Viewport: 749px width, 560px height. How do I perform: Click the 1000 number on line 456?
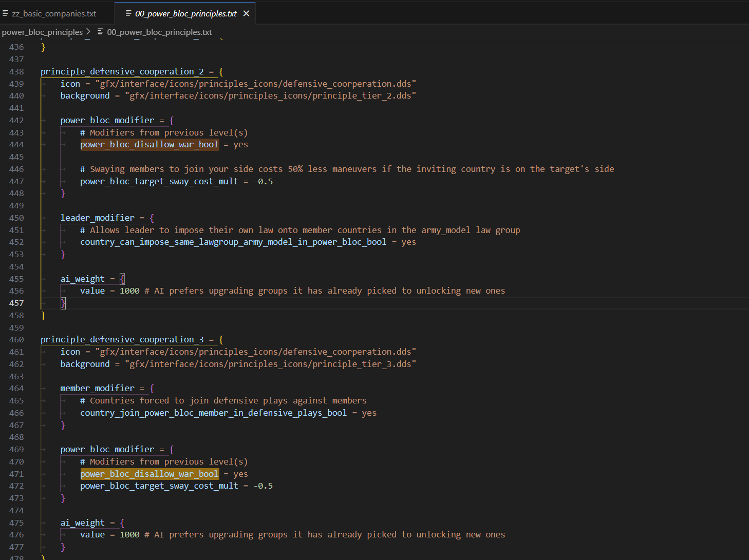coord(129,291)
